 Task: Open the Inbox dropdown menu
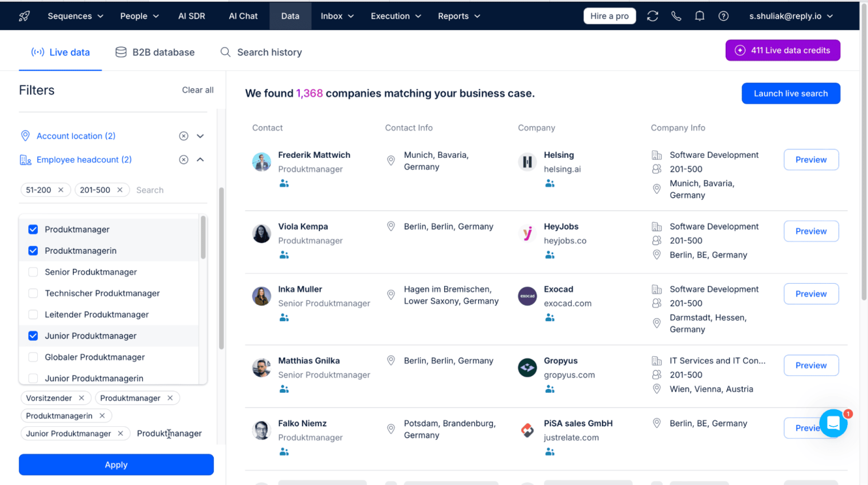coord(337,16)
